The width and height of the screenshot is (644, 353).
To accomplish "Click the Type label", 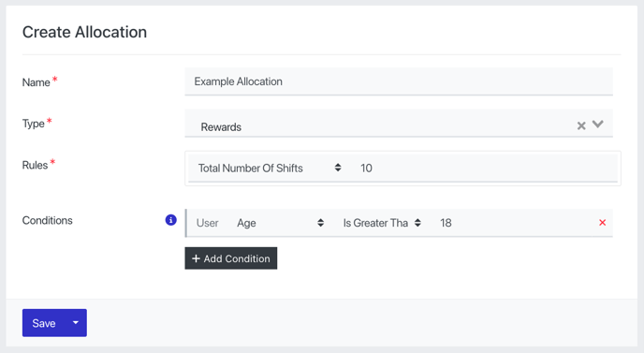I will [x=34, y=124].
